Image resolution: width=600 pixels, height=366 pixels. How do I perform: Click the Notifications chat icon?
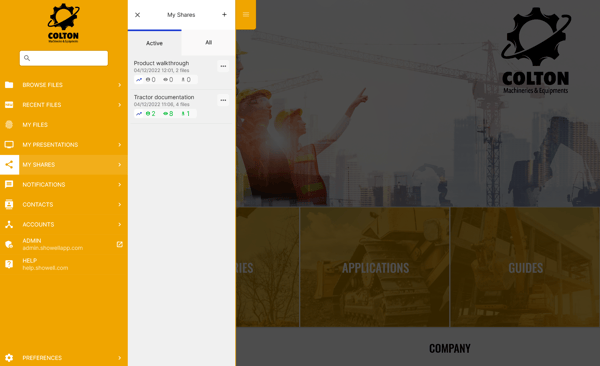[x=9, y=185]
